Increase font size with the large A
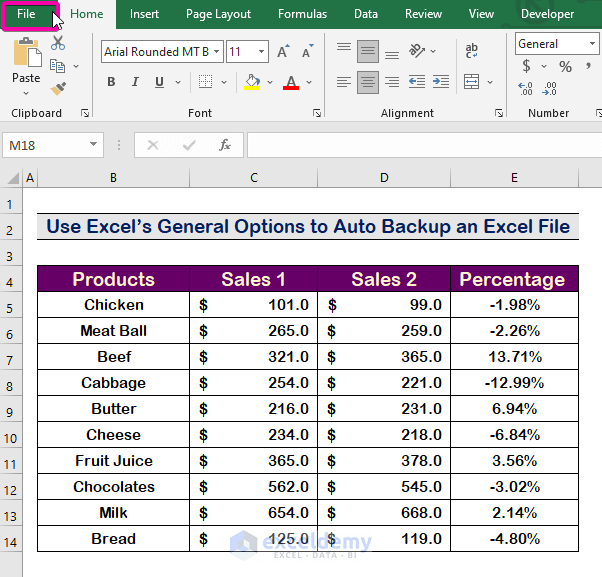Viewport: 602px width, 577px height. pyautogui.click(x=284, y=51)
